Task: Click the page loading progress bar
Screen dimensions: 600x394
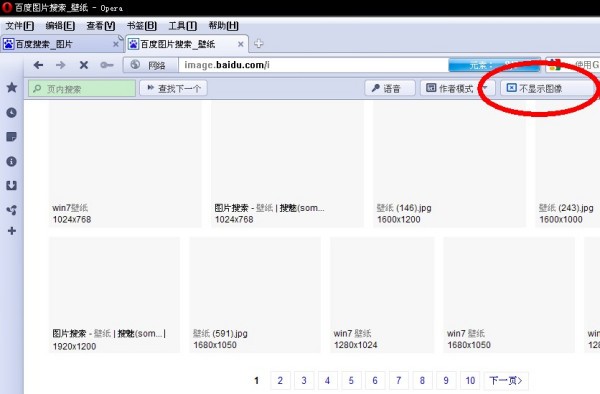Action: click(494, 65)
